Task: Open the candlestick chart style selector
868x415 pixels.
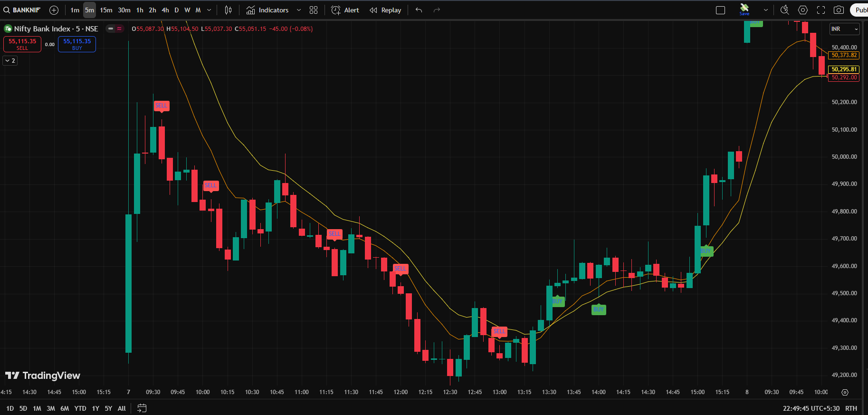Action: (x=228, y=10)
